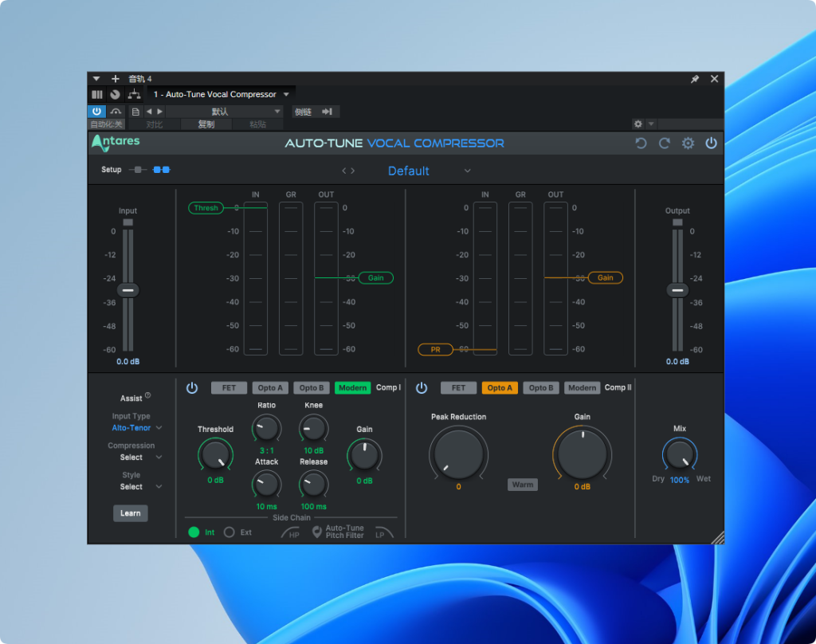Select Ext side chain radio button

pos(229,532)
